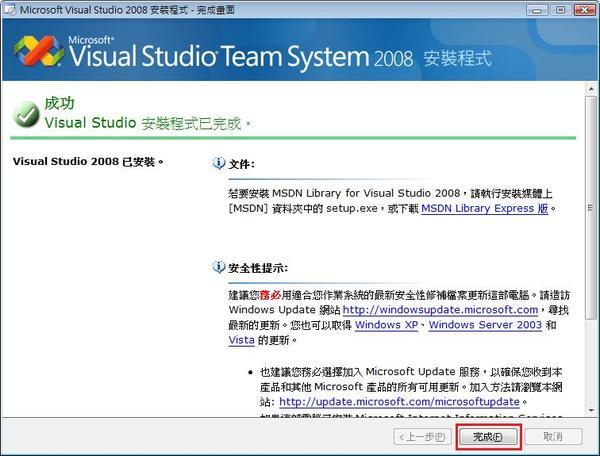Maximize the installer window

[561, 10]
